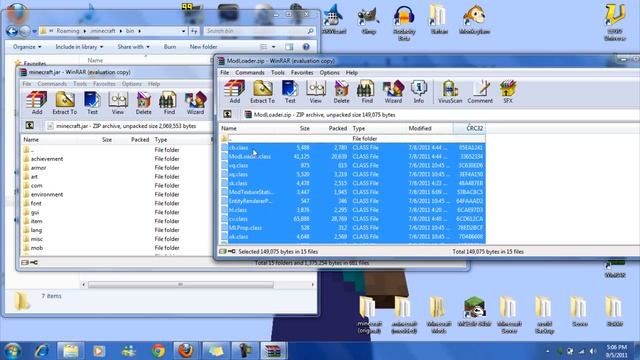
Task: Toggle Explorer preview pane button
Action: pyautogui.click(x=289, y=47)
